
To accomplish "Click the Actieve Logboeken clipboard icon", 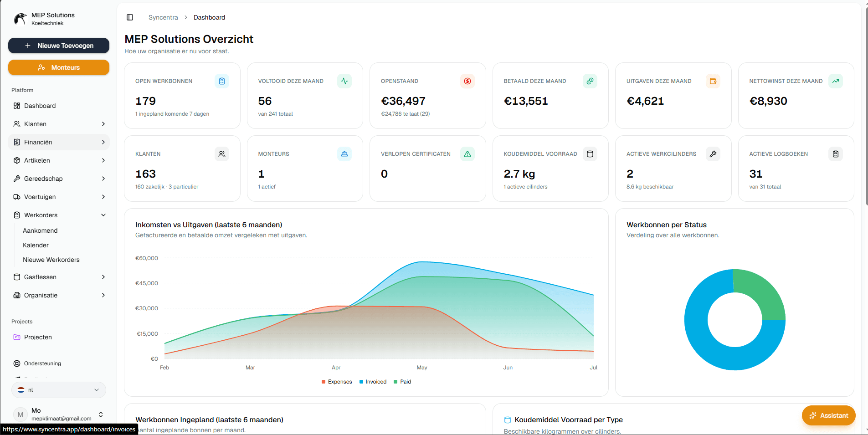I will (836, 154).
